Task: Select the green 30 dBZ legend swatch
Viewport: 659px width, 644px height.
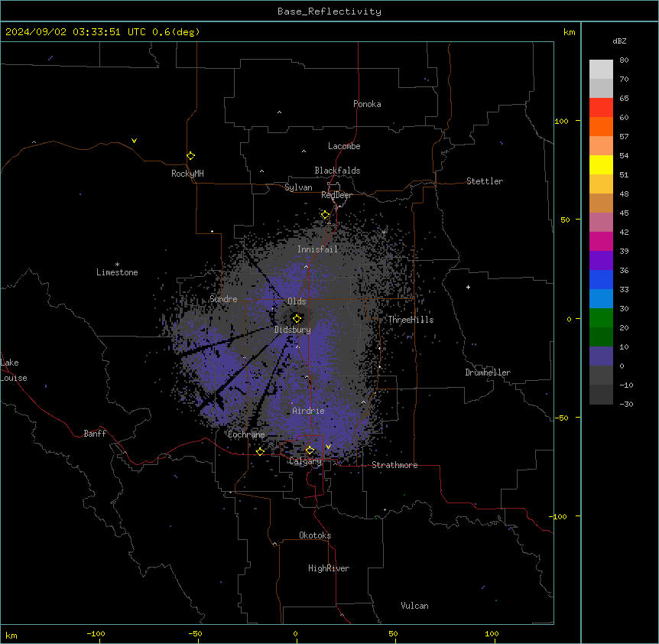Action: click(601, 318)
